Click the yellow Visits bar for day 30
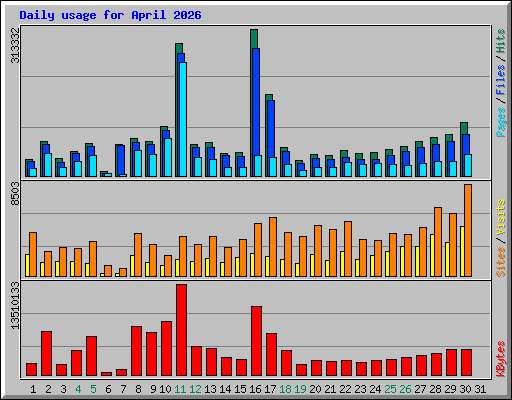 pos(462,251)
